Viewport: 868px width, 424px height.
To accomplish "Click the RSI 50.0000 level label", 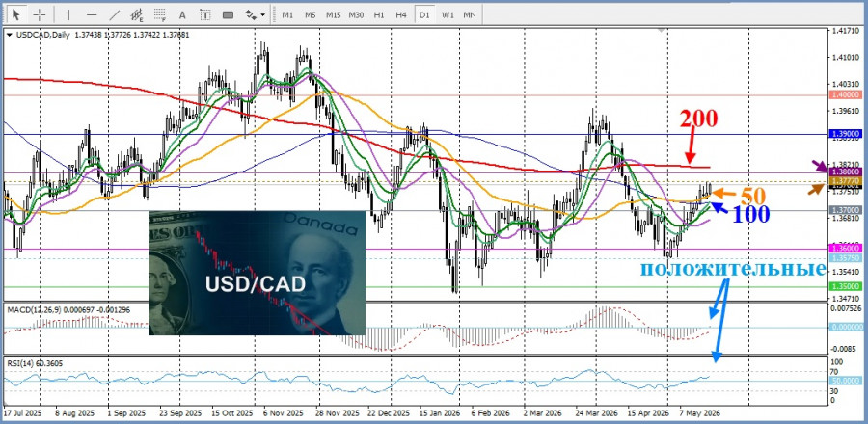I will click(846, 381).
